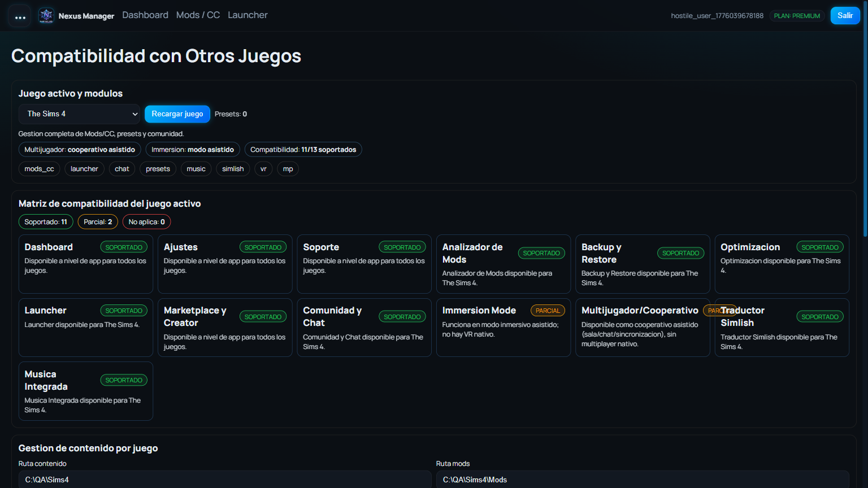The image size is (868, 488).
Task: Click PARCIAL badge on Immersion Mode
Action: [x=548, y=311]
